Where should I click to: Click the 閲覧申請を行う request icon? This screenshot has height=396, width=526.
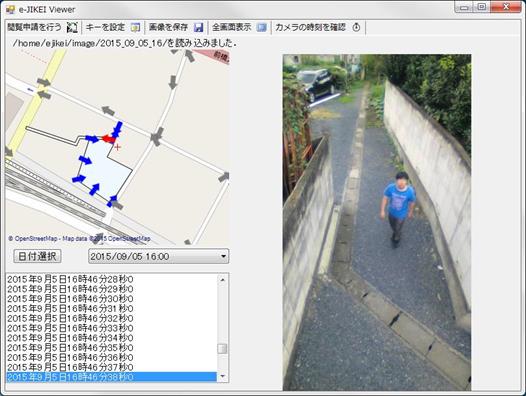click(x=72, y=28)
